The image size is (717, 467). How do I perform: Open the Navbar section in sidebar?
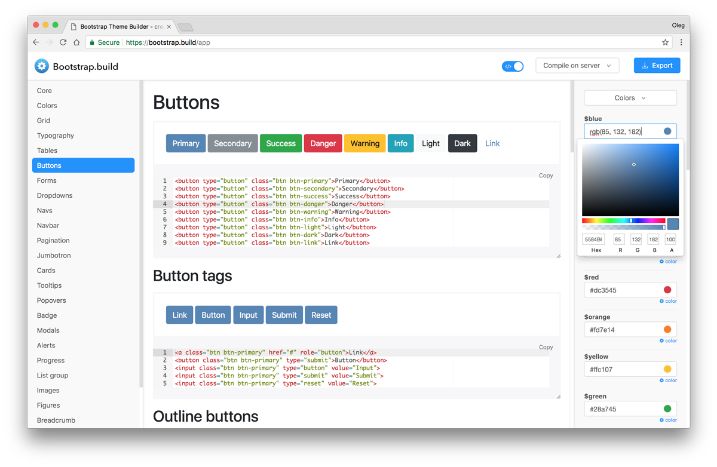(x=48, y=226)
